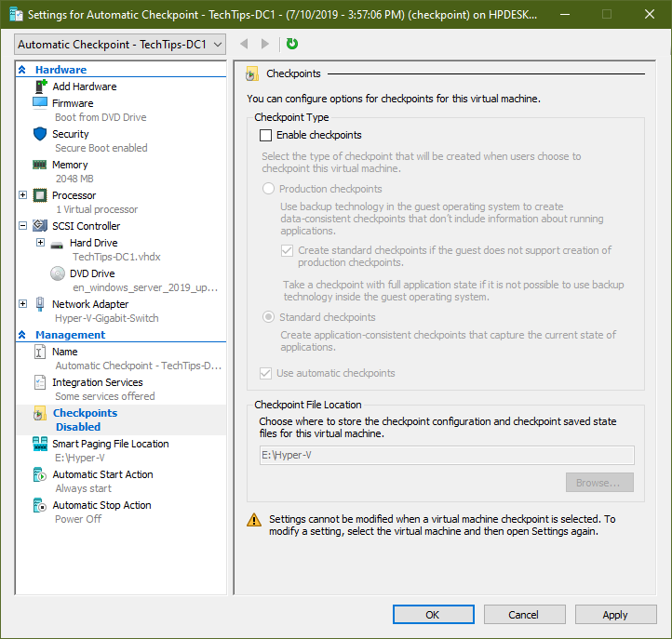Expand the Network Adapter node
This screenshot has width=672, height=639.
pos(22,303)
